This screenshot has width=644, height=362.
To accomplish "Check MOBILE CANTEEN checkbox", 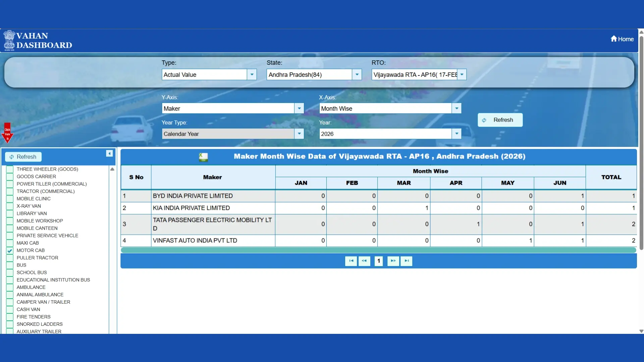I will coord(10,228).
